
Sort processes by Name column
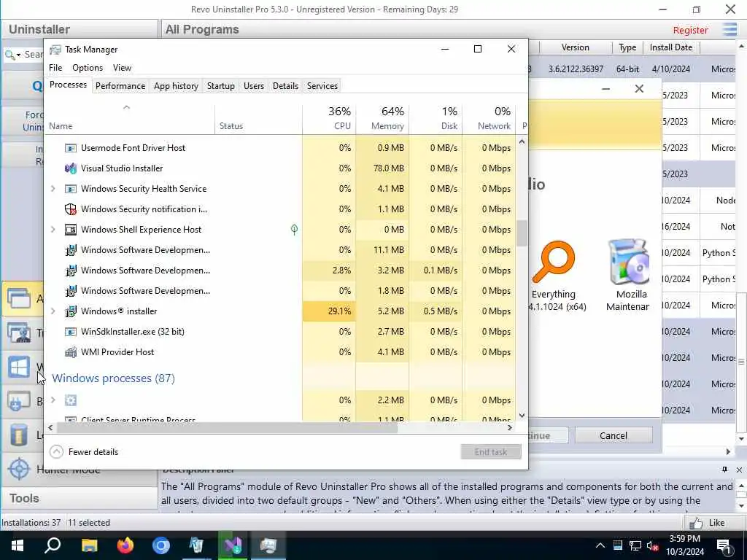[x=130, y=119]
